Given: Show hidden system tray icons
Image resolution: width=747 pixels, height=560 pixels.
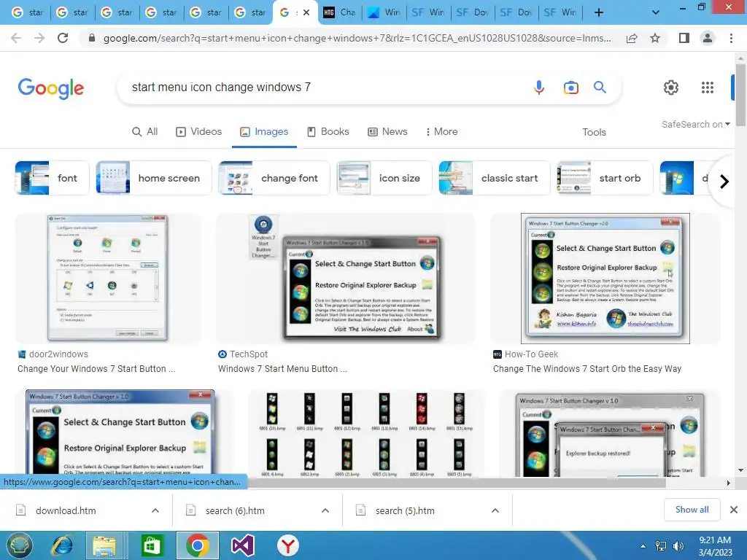Looking at the screenshot, I should 643,546.
